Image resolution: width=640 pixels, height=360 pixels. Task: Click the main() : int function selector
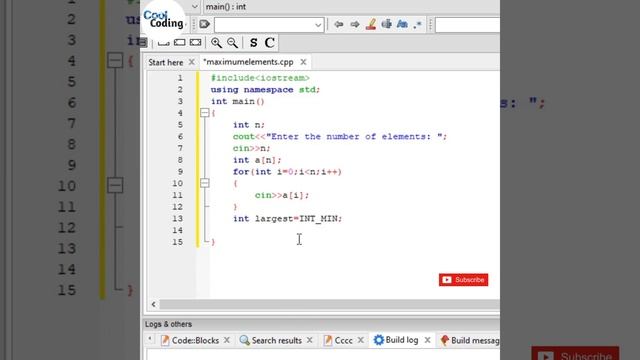coord(226,7)
